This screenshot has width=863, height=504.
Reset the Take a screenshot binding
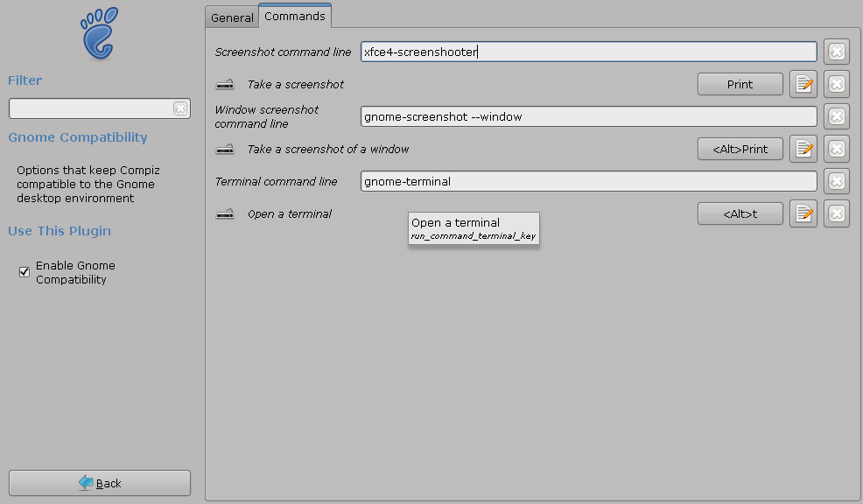(837, 84)
